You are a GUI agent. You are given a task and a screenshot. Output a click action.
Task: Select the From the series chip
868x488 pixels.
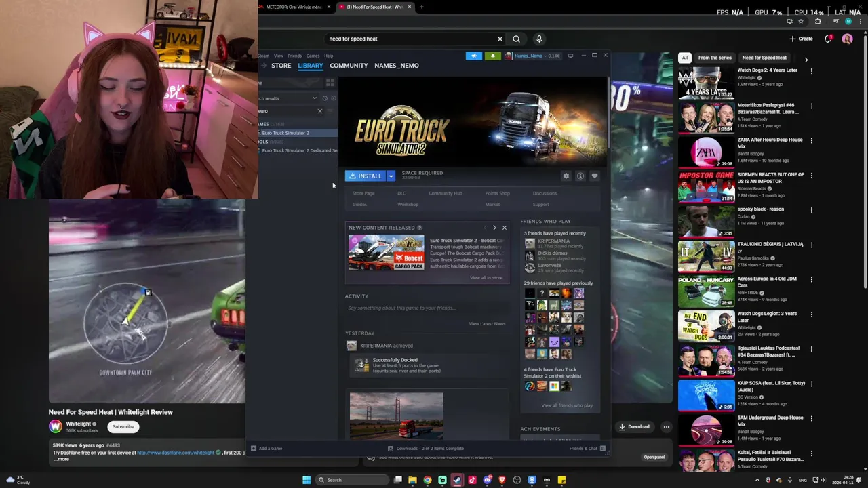click(x=715, y=58)
